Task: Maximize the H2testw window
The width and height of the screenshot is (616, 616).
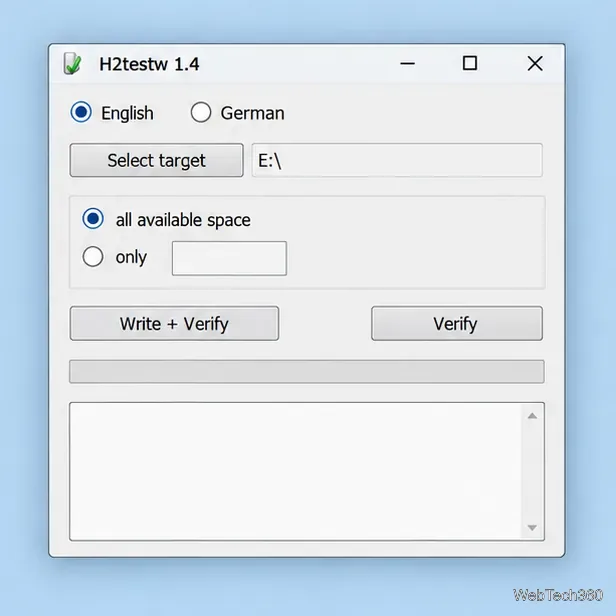Action: 470,63
